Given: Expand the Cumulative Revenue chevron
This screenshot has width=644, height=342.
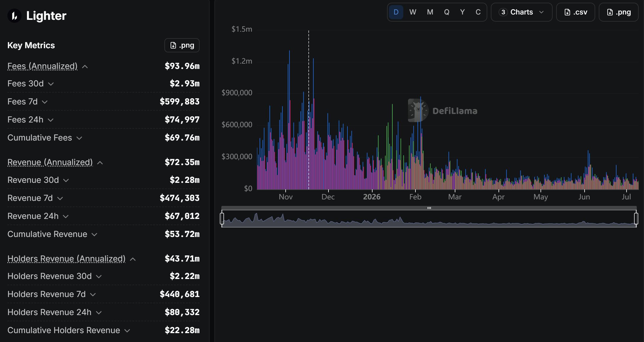Looking at the screenshot, I should [94, 235].
